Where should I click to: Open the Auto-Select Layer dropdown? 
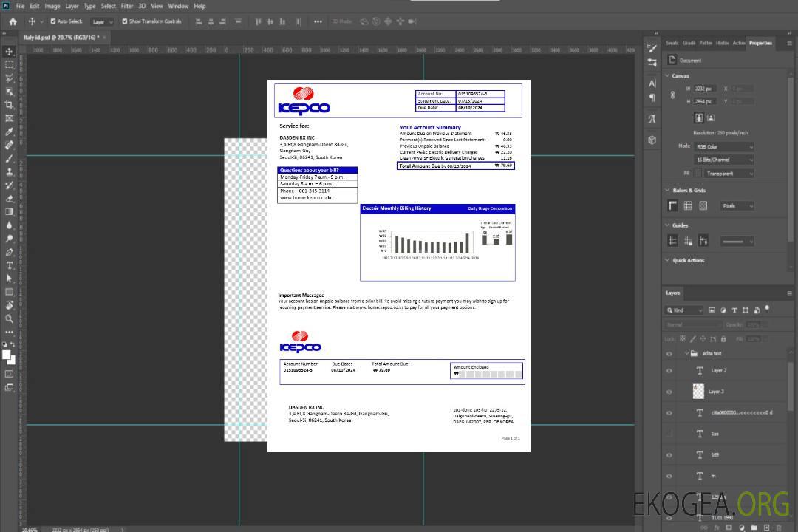pyautogui.click(x=102, y=21)
